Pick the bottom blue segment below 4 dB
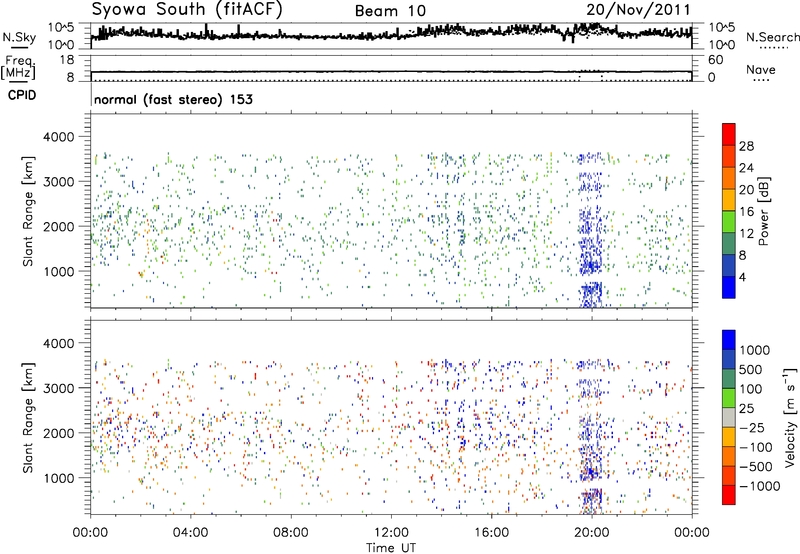This screenshot has height=554, width=800. coord(729,287)
